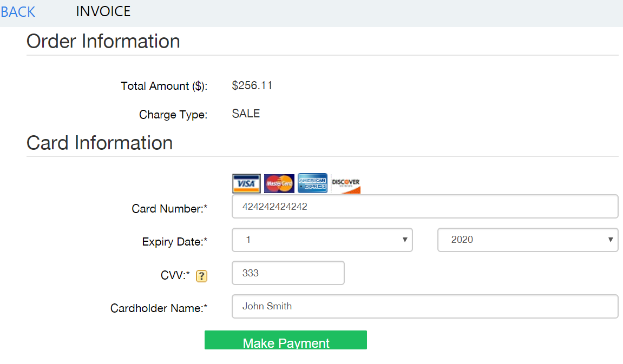The height and width of the screenshot is (364, 623).
Task: Click the Cardholder Name label
Action: [159, 308]
